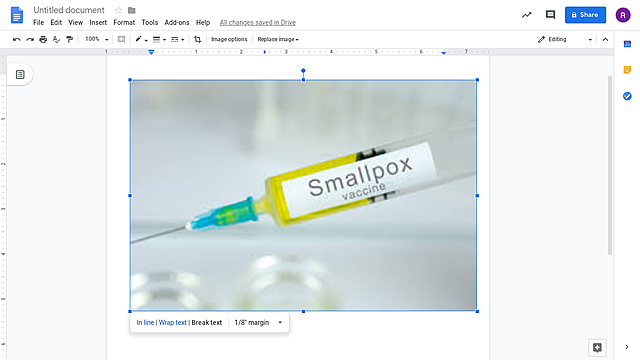
Task: Click the vertical scrollbar
Action: tap(610, 165)
